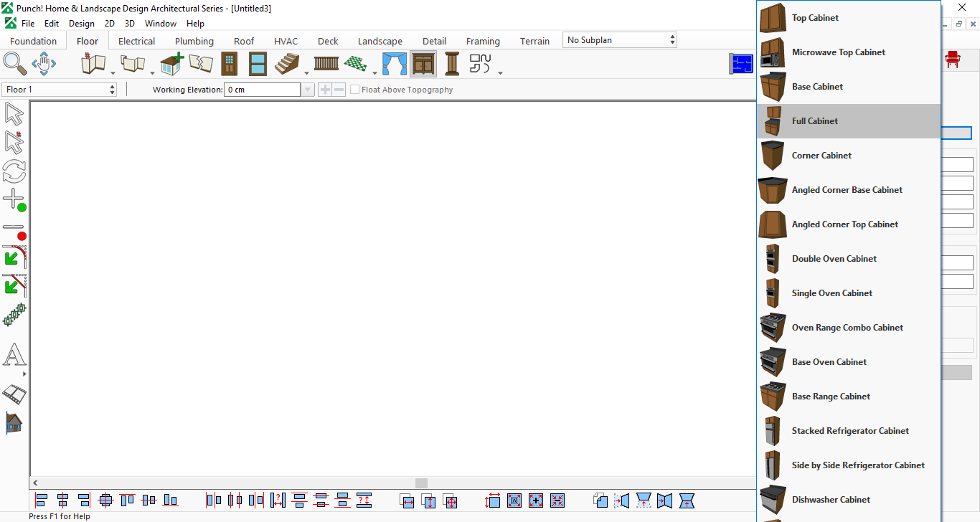The width and height of the screenshot is (980, 522).
Task: Select the Room Addition house icon
Action: 171,64
